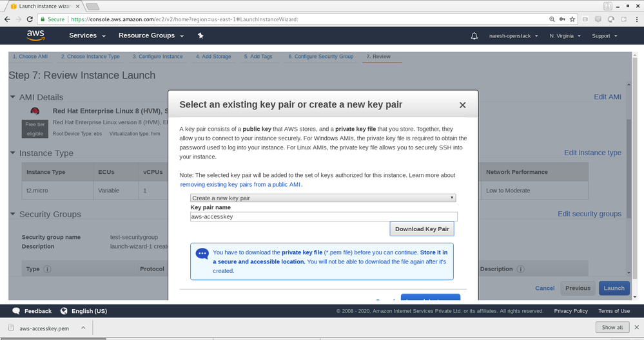
Task: Switch to the 2. Choose Instance Type tab
Action: (x=90, y=57)
